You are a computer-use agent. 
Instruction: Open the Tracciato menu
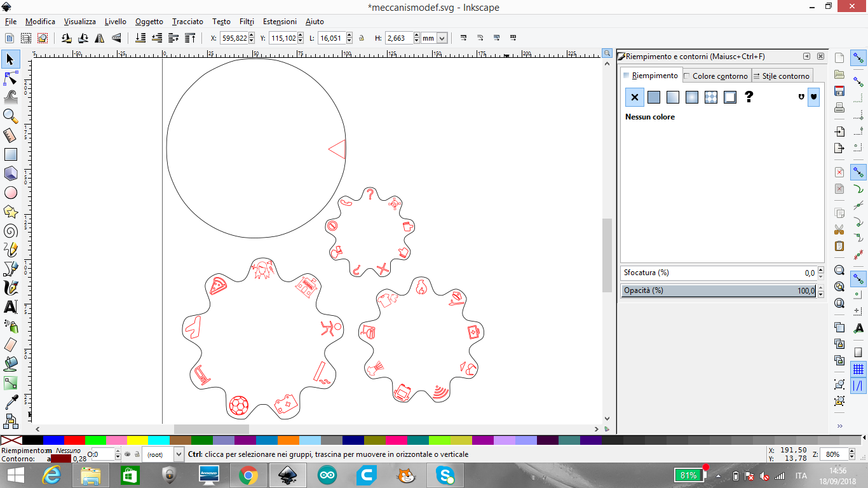[187, 22]
